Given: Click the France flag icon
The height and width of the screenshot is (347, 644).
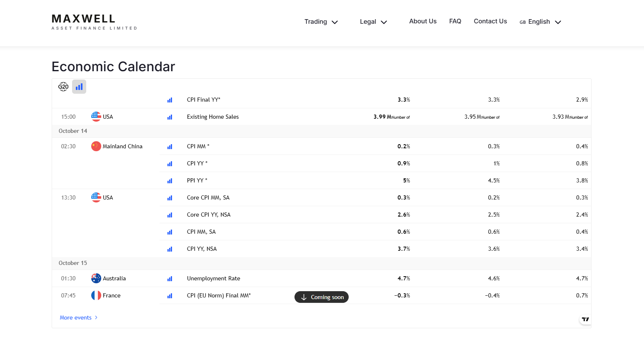Looking at the screenshot, I should pyautogui.click(x=96, y=295).
